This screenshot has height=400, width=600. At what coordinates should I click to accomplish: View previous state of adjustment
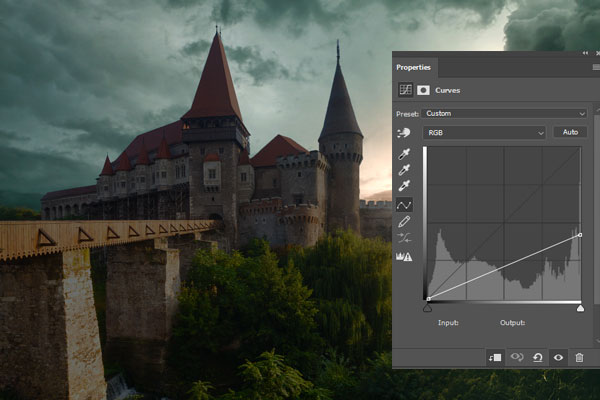tap(517, 358)
